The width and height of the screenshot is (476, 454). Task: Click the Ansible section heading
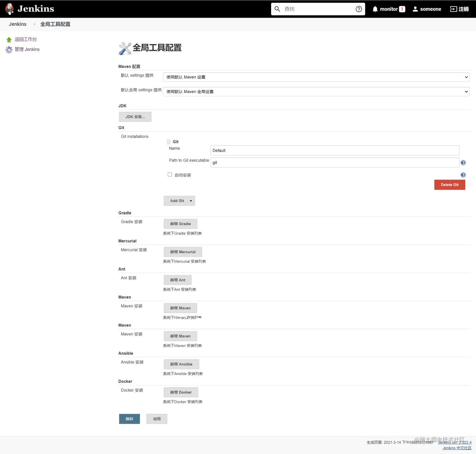[x=126, y=353]
